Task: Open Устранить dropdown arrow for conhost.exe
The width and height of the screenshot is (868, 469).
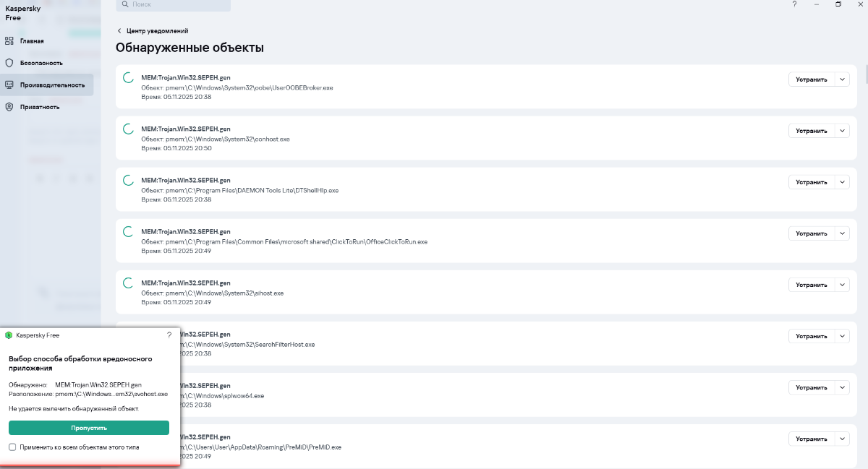Action: tap(842, 131)
